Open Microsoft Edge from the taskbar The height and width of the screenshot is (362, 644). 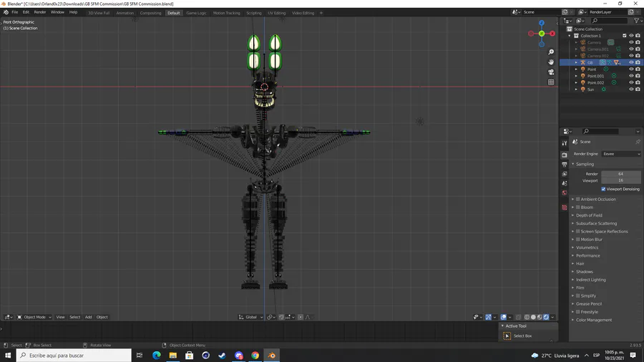(x=157, y=356)
